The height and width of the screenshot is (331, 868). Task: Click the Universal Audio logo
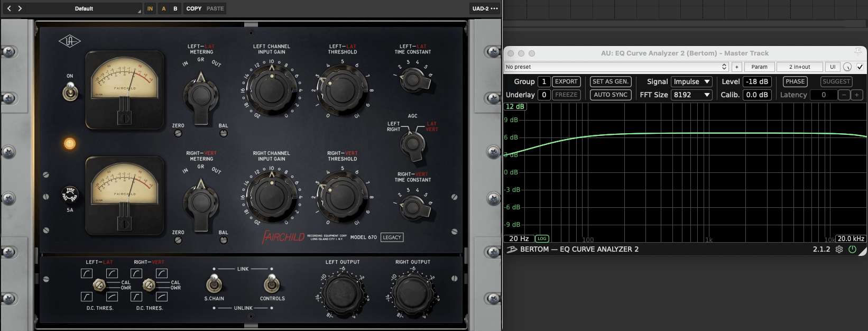(69, 41)
